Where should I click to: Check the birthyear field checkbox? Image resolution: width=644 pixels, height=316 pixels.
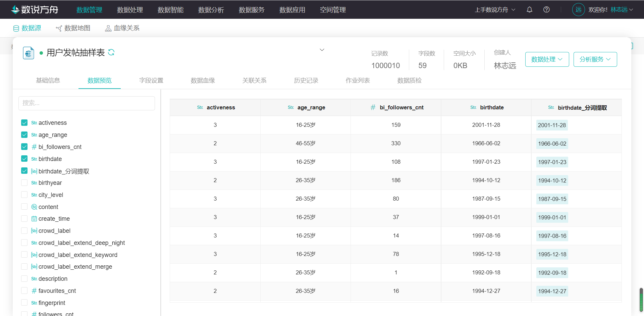click(x=24, y=183)
